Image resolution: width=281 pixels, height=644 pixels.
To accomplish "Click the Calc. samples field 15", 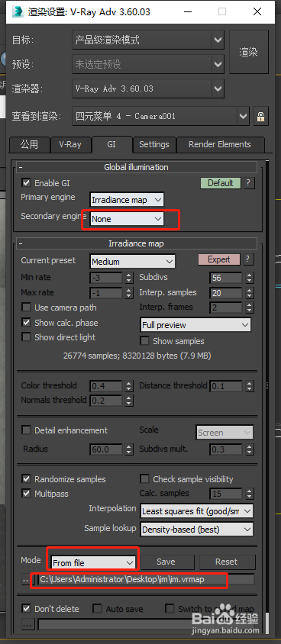I will tap(225, 494).
